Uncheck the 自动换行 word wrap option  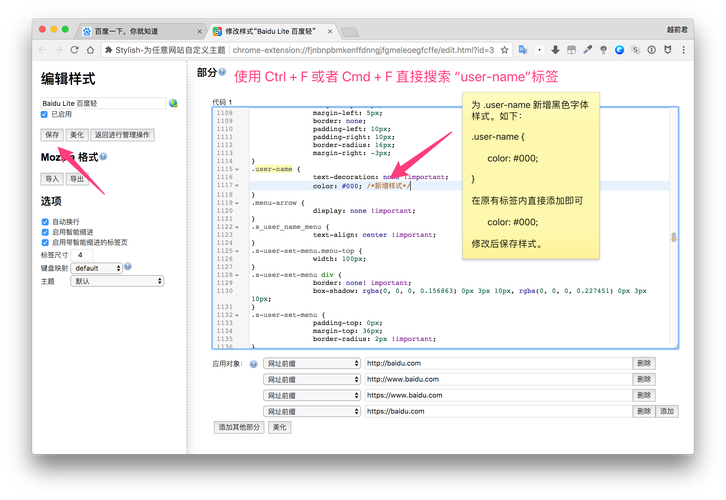(x=45, y=221)
